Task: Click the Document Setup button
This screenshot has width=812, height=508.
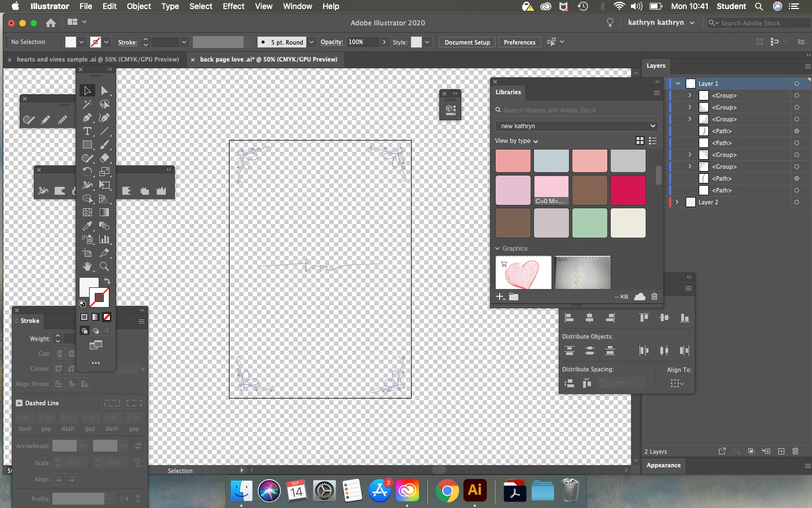Action: pos(467,42)
